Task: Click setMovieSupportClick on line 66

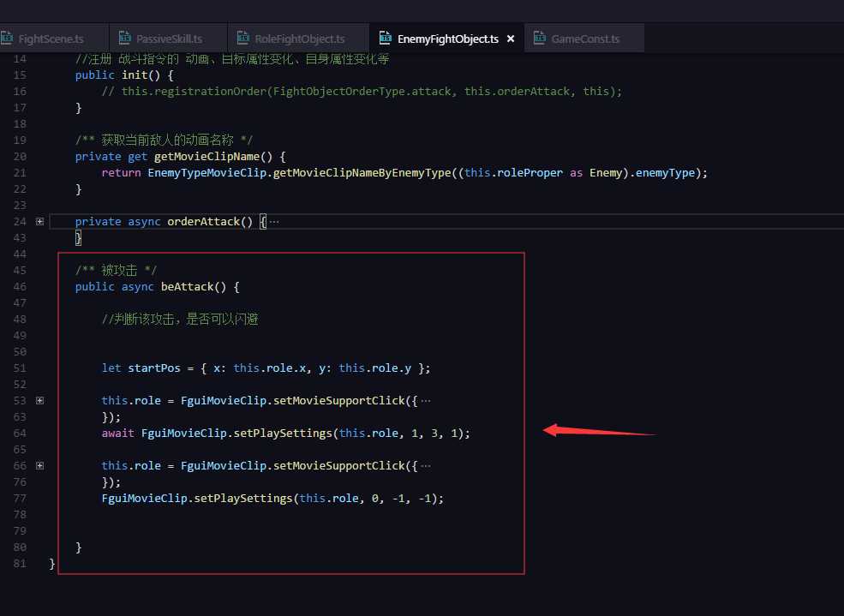Action: pyautogui.click(x=339, y=465)
